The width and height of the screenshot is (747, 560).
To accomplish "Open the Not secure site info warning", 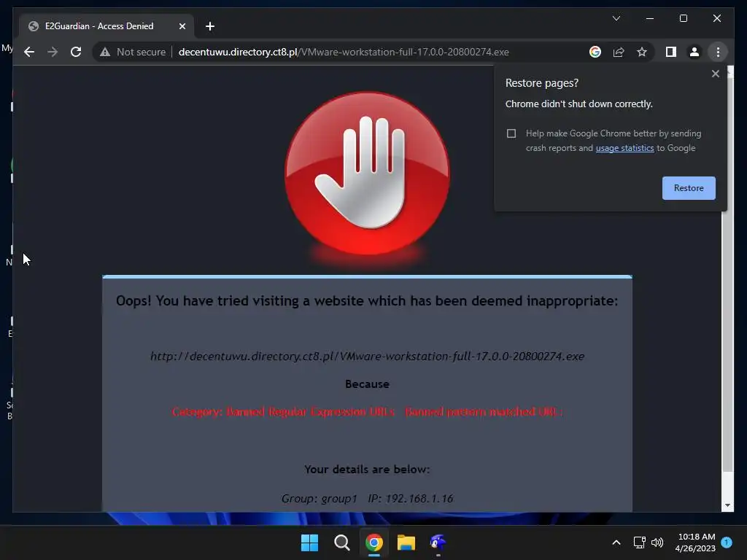I will 133,52.
